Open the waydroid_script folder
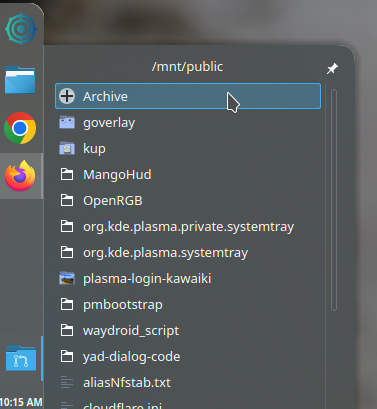Viewport: 377px width, 409px height. tap(188, 330)
